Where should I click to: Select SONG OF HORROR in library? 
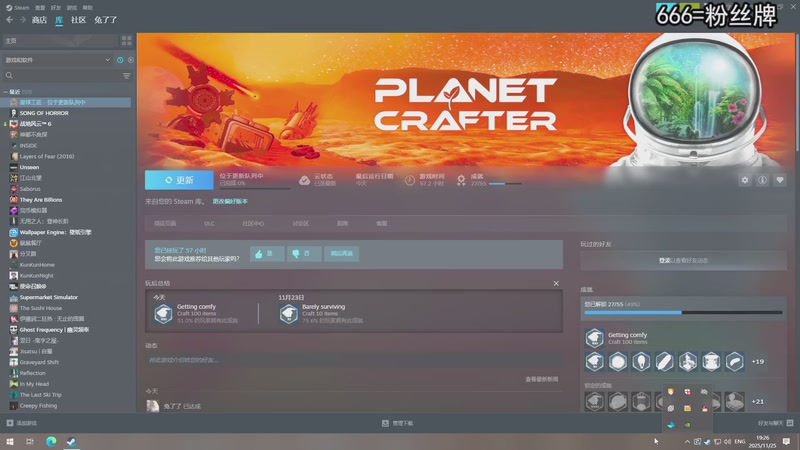click(44, 113)
